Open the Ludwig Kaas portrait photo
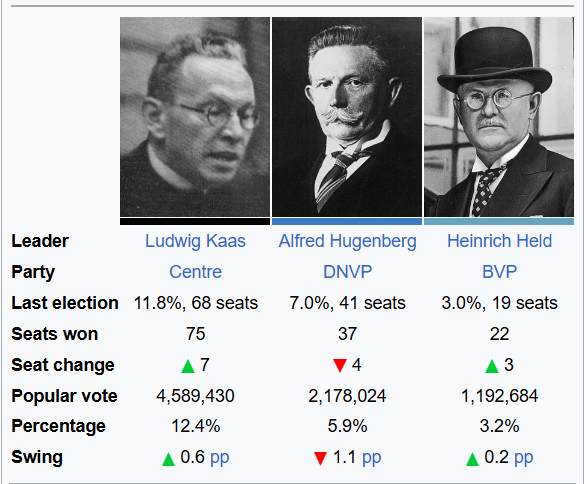 [195, 117]
